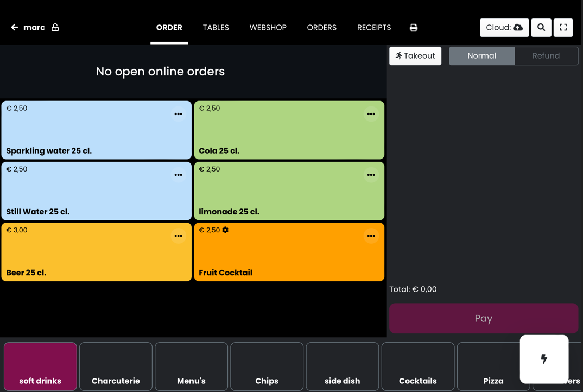Switch to the TABLES tab

click(216, 28)
